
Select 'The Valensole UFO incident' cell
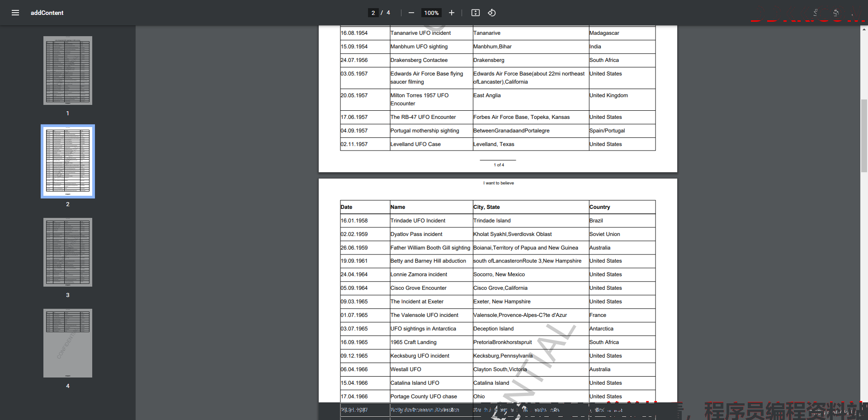(431, 315)
